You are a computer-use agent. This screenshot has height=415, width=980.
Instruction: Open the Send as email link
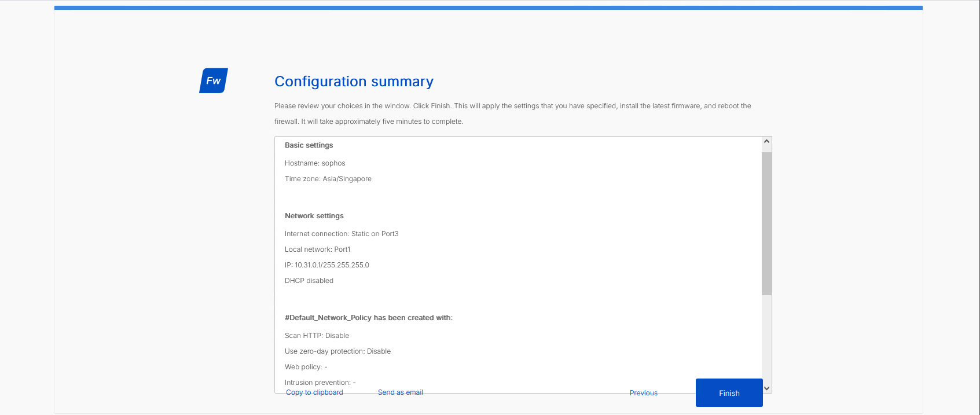click(401, 392)
